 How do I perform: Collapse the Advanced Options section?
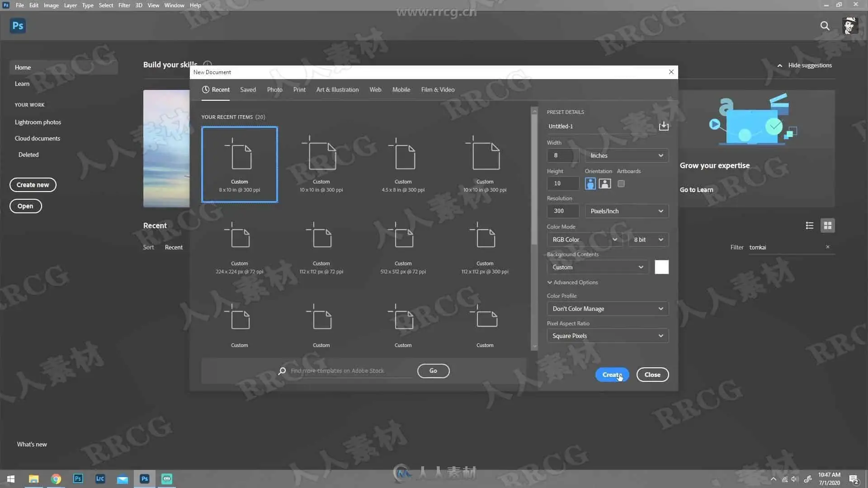click(x=572, y=282)
